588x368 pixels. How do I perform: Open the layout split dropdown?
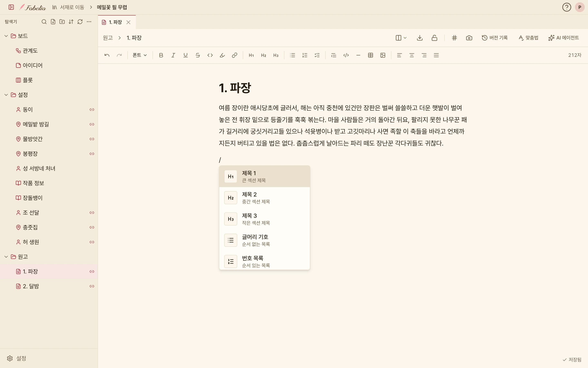401,38
